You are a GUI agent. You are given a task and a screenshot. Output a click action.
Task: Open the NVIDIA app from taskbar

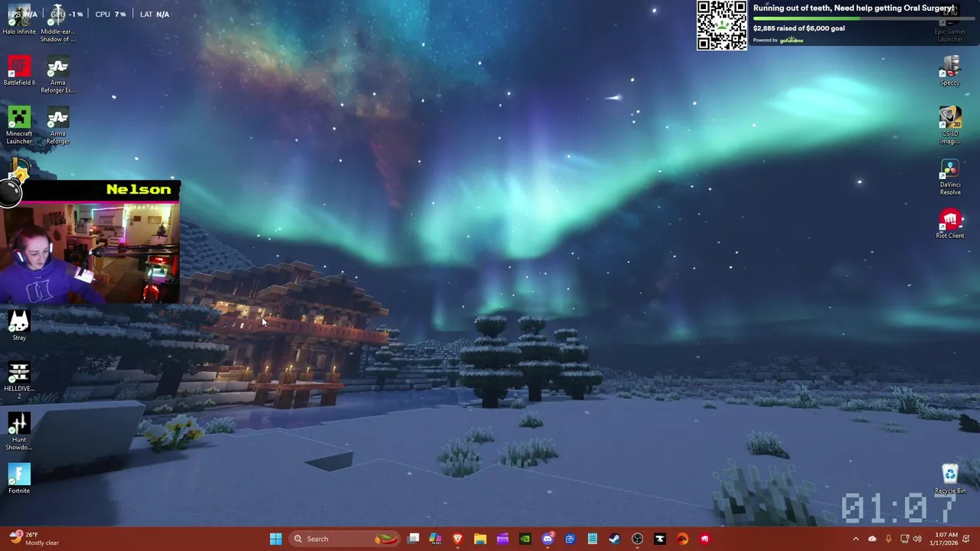point(525,539)
